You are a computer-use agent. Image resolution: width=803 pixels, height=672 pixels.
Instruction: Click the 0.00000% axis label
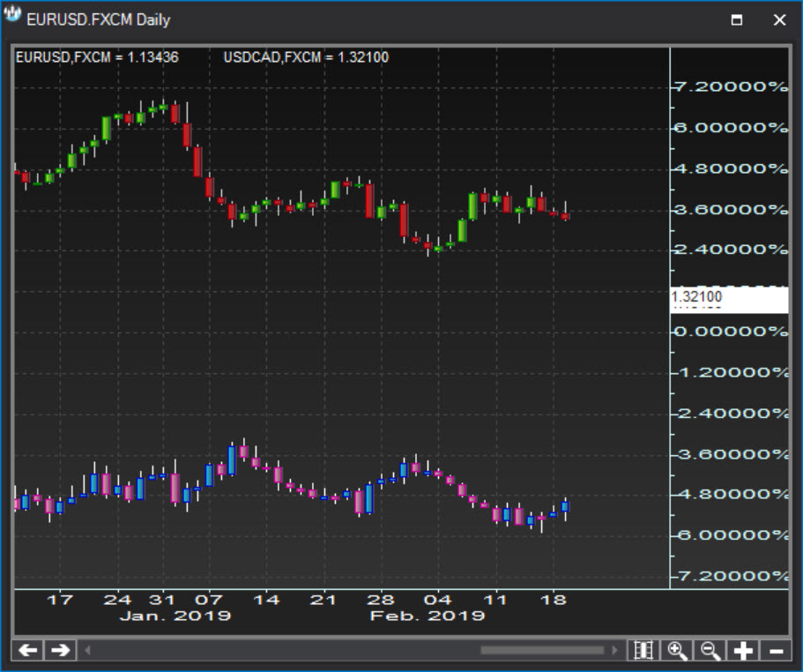(732, 332)
